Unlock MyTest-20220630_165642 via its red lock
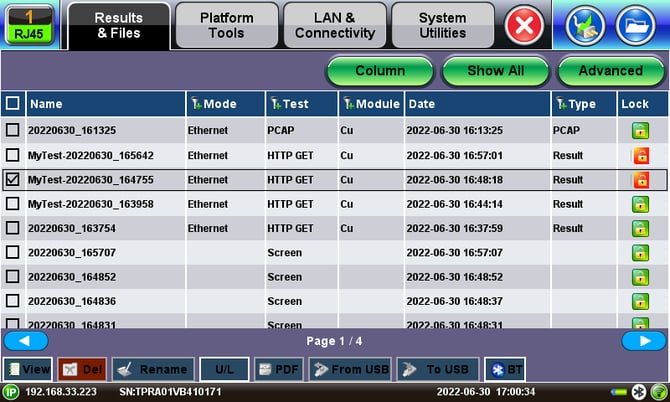Screen dimensions: 670x402 [641, 156]
